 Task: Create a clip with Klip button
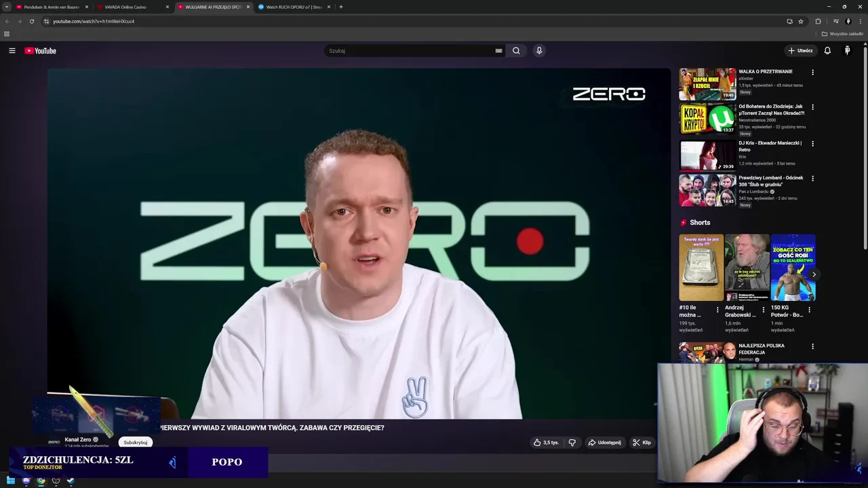(642, 443)
